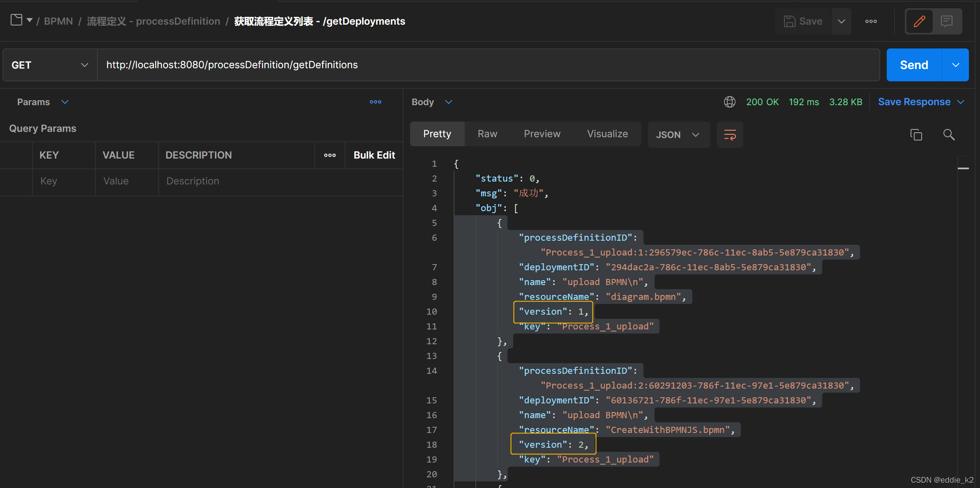Image resolution: width=980 pixels, height=488 pixels.
Task: Switch to the Pretty tab
Action: pyautogui.click(x=437, y=134)
